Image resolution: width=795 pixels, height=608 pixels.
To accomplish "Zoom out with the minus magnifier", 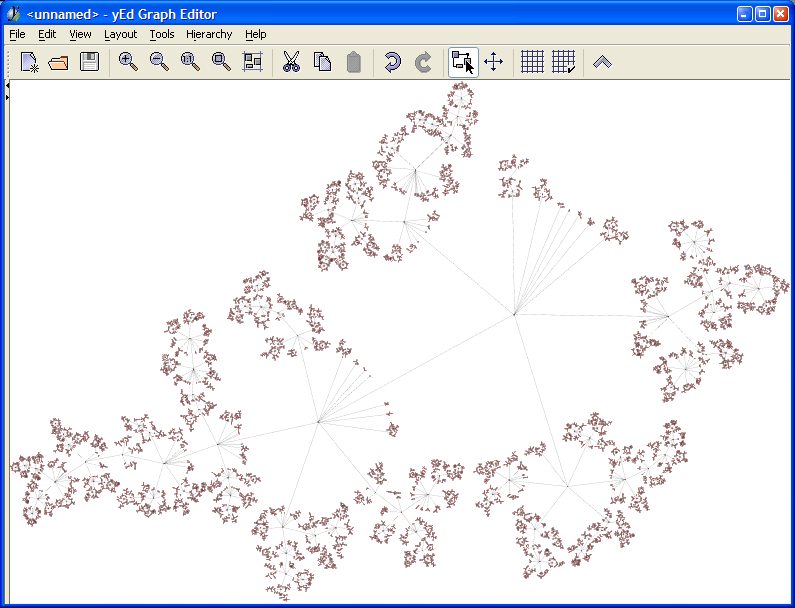I will click(159, 62).
